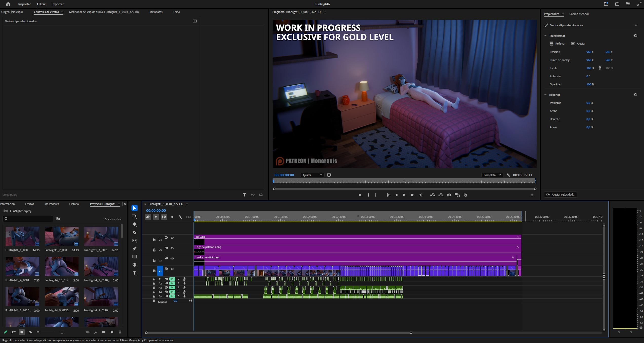This screenshot has width=644, height=343.
Task: Click Quick Export share icon
Action: click(617, 4)
